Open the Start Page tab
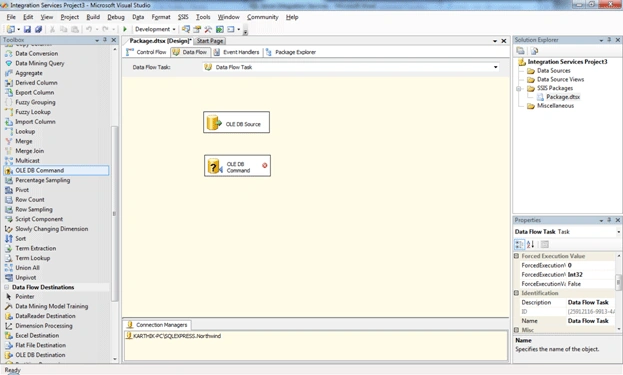Screen dimensions: 623x375 [x=210, y=41]
